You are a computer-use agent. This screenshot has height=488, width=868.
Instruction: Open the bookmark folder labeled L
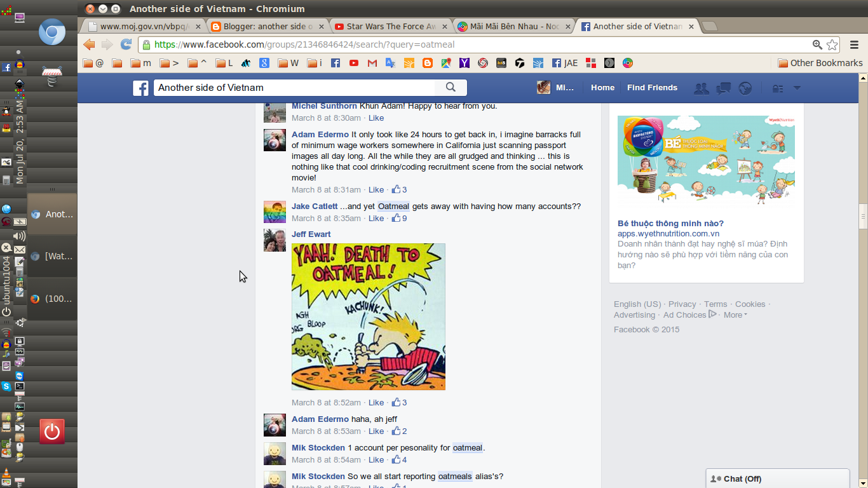224,63
